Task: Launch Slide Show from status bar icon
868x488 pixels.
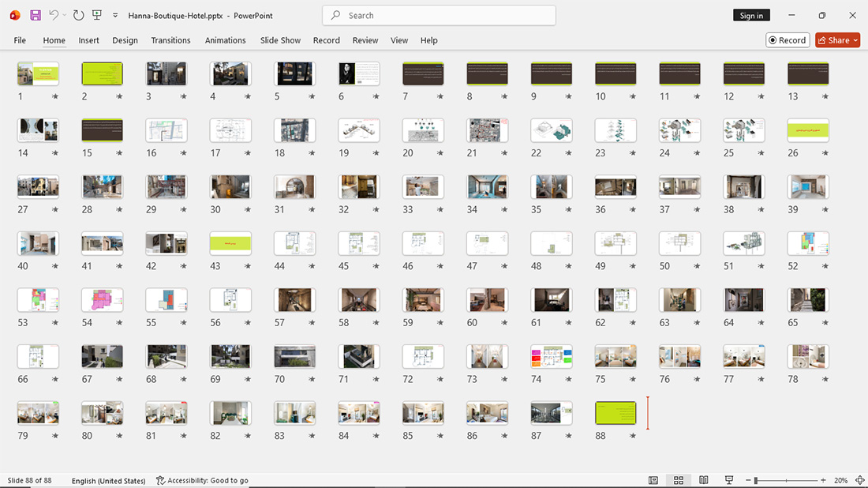Action: coord(729,480)
